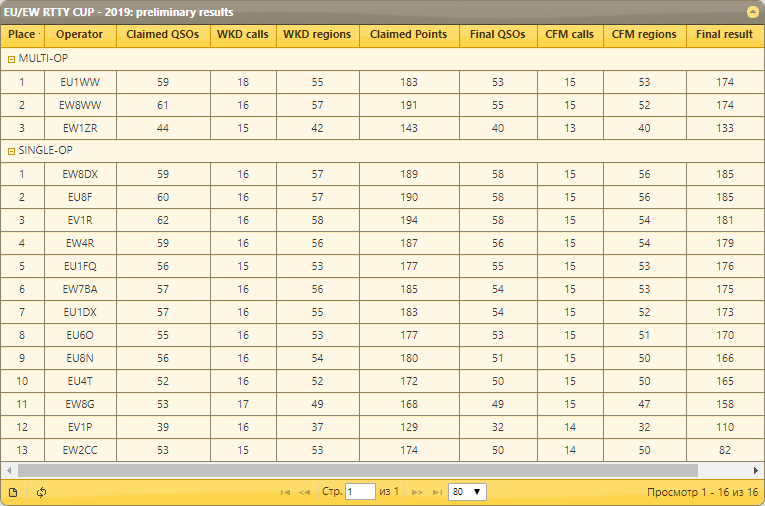
Task: Select the EU1WW operator cell
Action: (x=80, y=82)
